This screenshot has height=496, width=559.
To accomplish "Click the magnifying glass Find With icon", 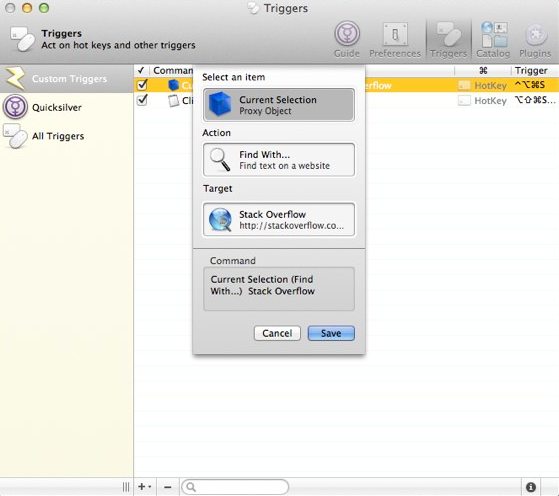I will [x=220, y=160].
